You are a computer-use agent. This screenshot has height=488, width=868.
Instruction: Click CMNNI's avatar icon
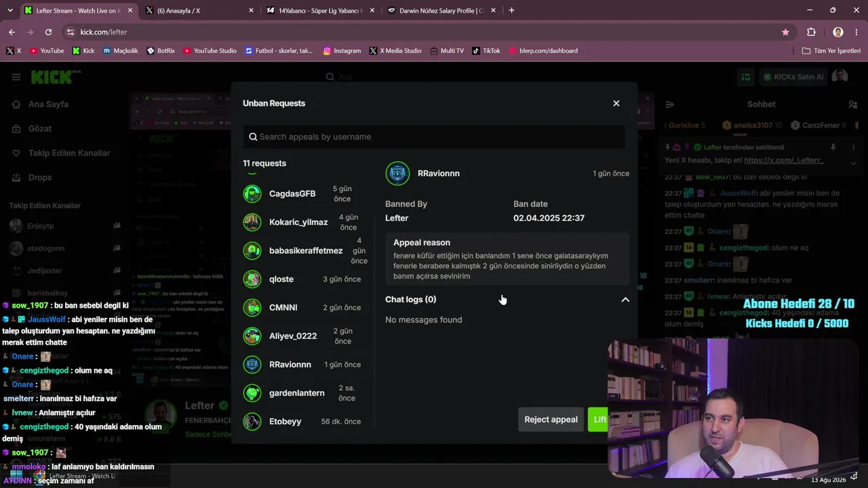(252, 308)
